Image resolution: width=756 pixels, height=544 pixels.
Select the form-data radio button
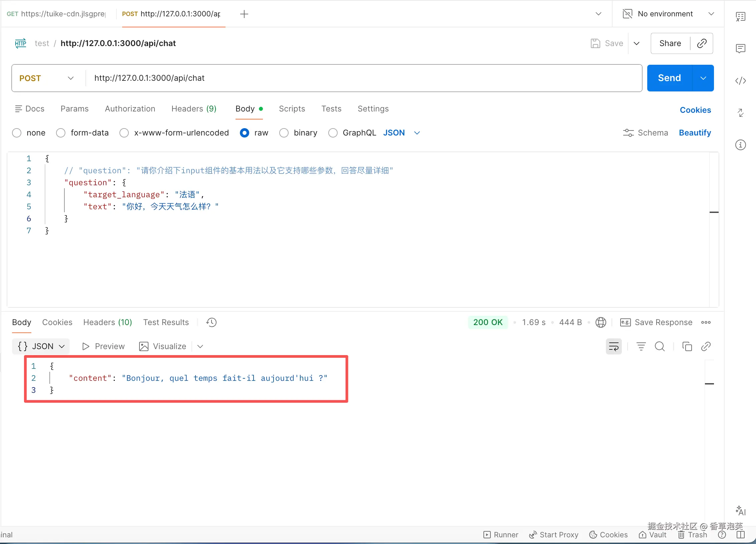tap(61, 133)
